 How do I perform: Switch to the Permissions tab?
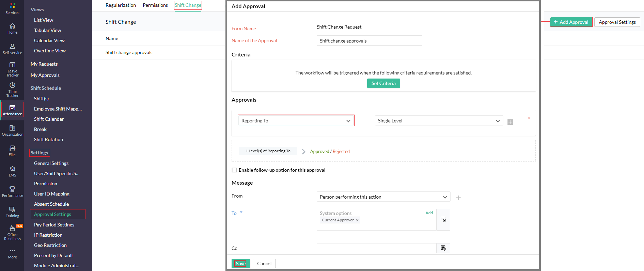pyautogui.click(x=155, y=5)
